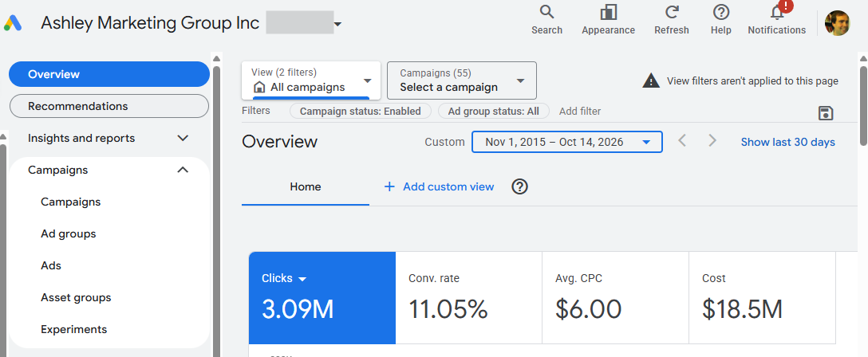This screenshot has width=868, height=357.
Task: Click the Overview page heading
Action: tap(279, 142)
